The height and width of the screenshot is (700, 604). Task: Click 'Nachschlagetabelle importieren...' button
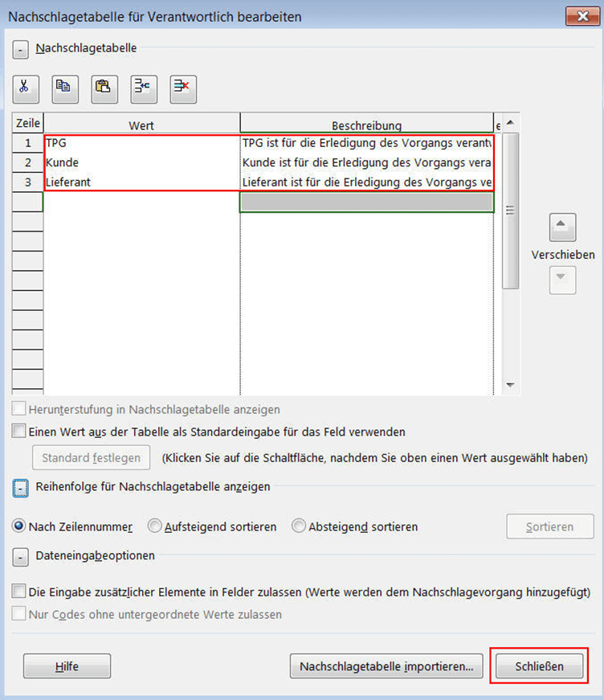pyautogui.click(x=386, y=666)
